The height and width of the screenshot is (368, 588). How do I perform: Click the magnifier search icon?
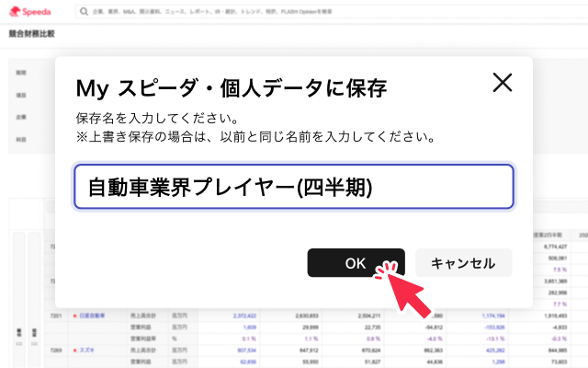[x=84, y=12]
